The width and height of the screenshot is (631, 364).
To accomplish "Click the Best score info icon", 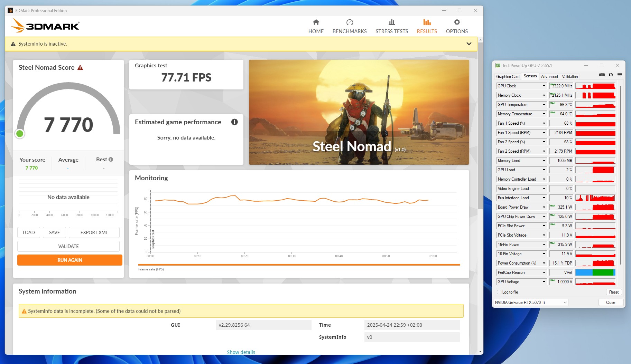I will [x=111, y=160].
